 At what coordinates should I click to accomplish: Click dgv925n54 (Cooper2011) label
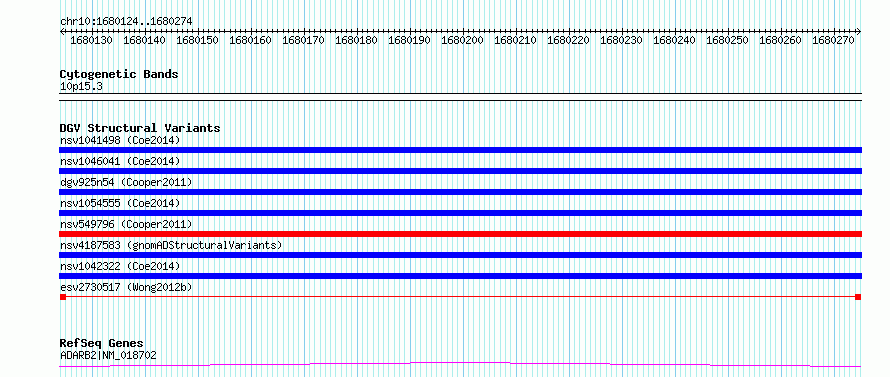(126, 182)
